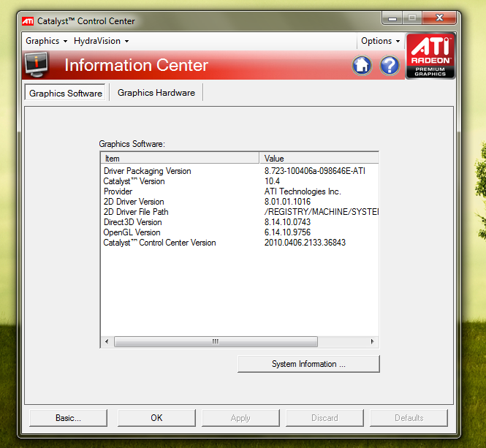486x448 pixels.
Task: Click the value 6.14.10.9756
Action: (287, 232)
